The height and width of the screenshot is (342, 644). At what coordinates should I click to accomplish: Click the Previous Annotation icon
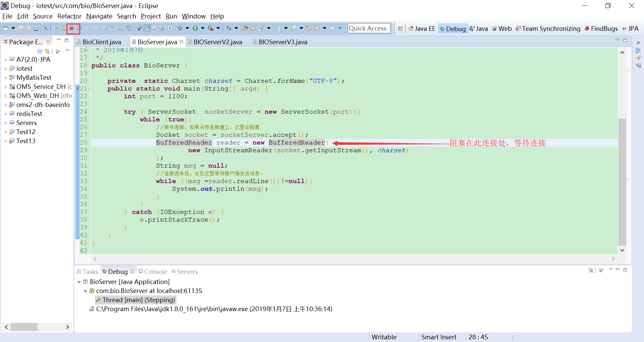click(293, 28)
